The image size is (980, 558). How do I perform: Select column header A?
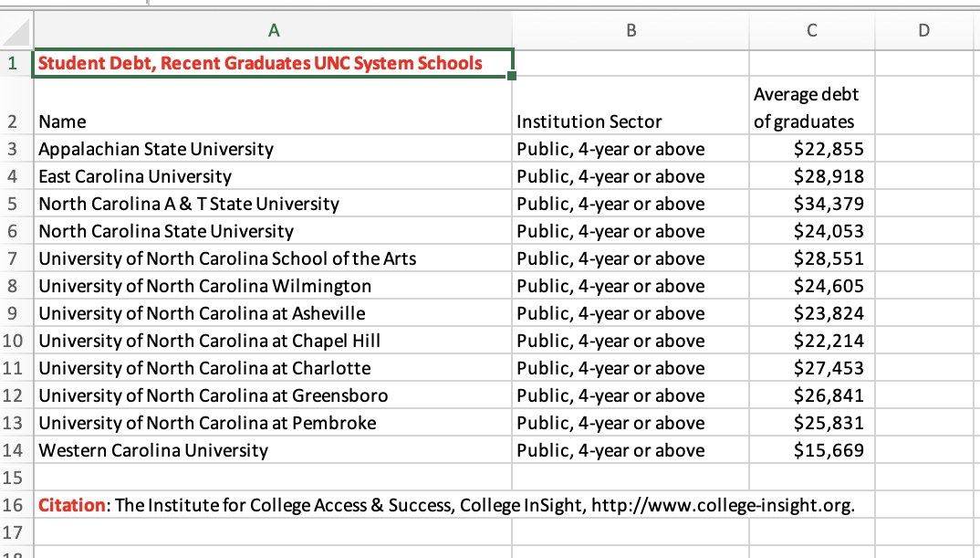[274, 30]
